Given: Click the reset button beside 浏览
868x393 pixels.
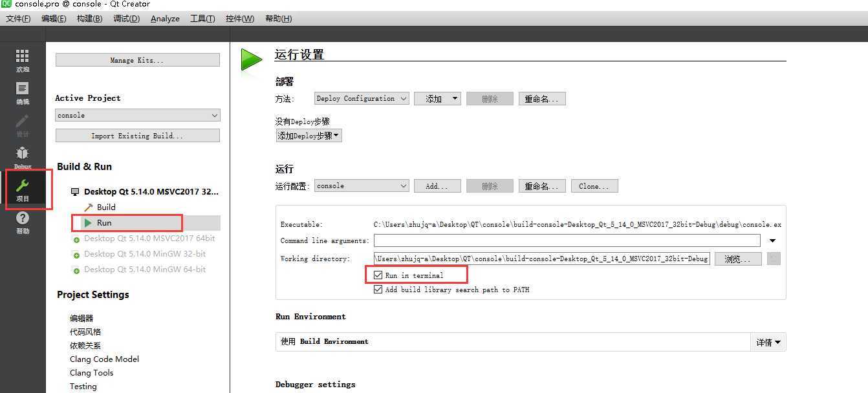Looking at the screenshot, I should 774,259.
